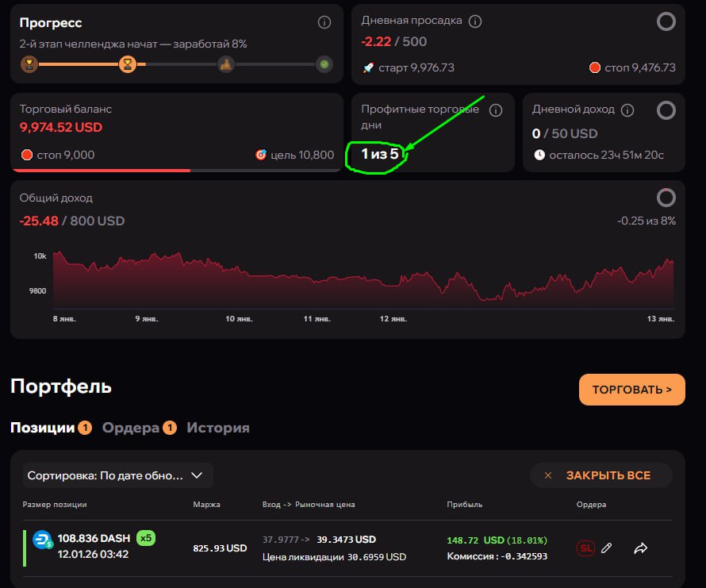Click the info icon beside Дневная просадка
The width and height of the screenshot is (706, 588).
pyautogui.click(x=475, y=21)
